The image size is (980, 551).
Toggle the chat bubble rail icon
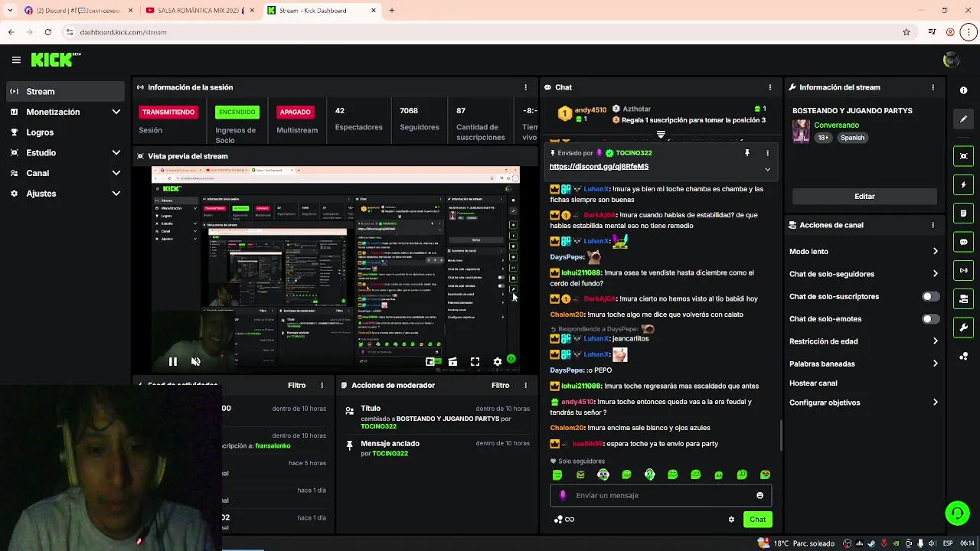click(x=963, y=242)
